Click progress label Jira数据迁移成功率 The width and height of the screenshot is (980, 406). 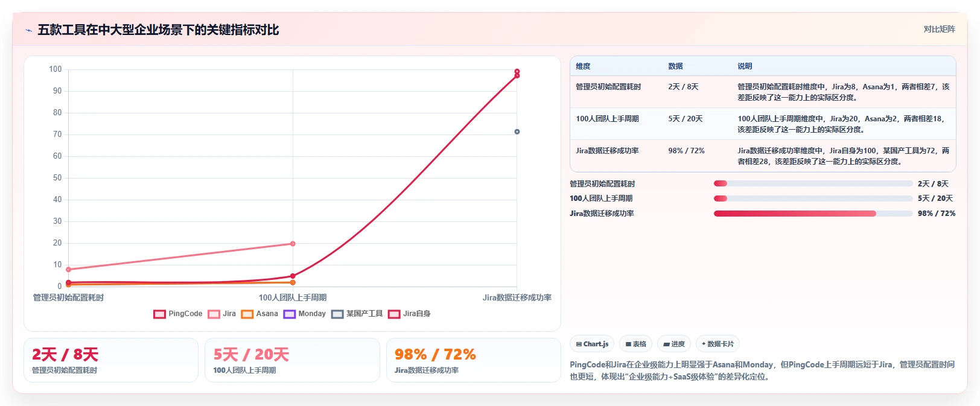point(602,214)
